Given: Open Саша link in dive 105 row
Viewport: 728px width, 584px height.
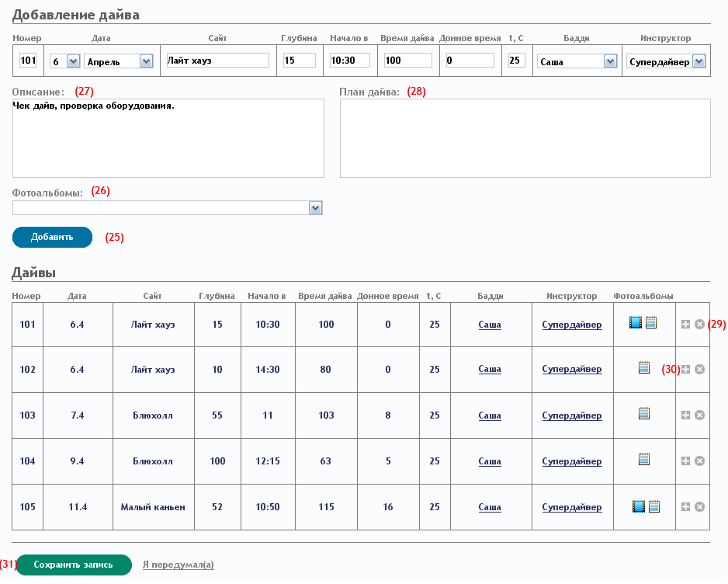Looking at the screenshot, I should (490, 507).
